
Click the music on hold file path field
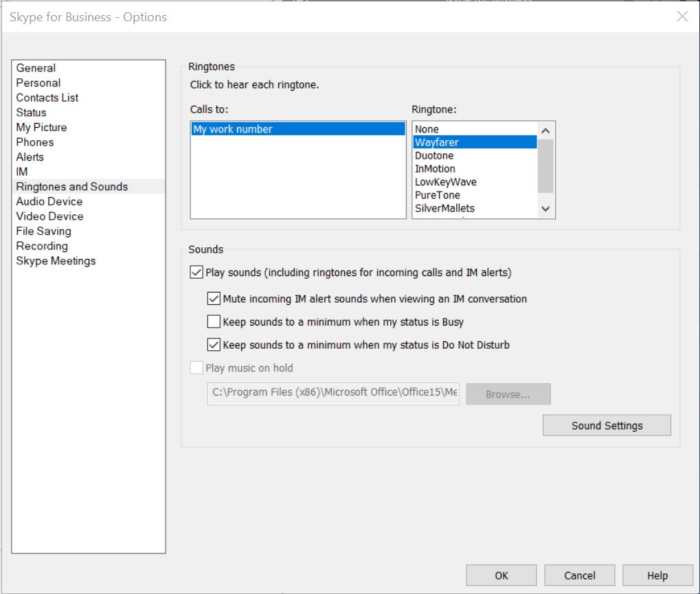333,393
